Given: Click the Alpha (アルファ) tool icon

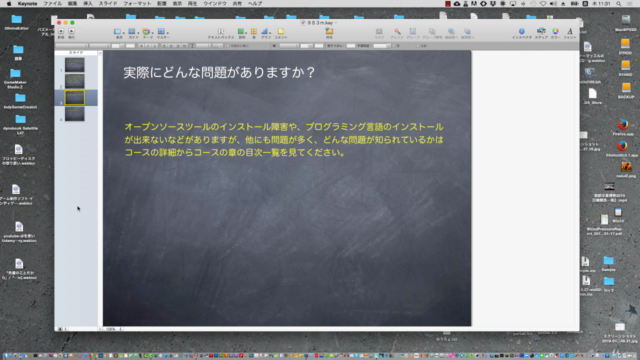Looking at the screenshot, I should (x=397, y=31).
